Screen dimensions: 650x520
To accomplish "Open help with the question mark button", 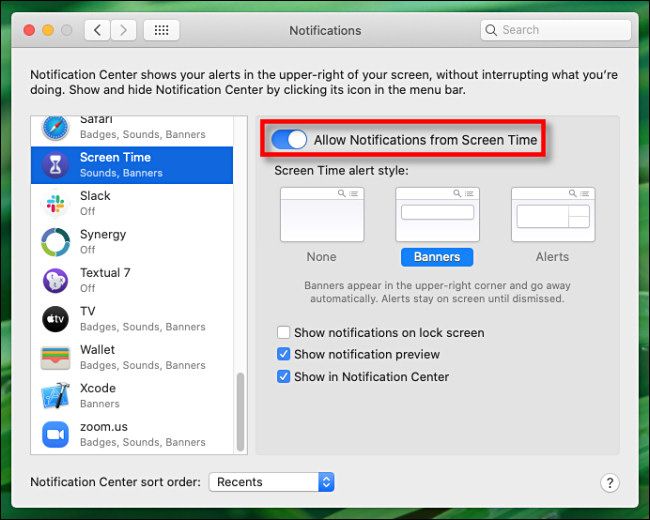I will (x=609, y=483).
